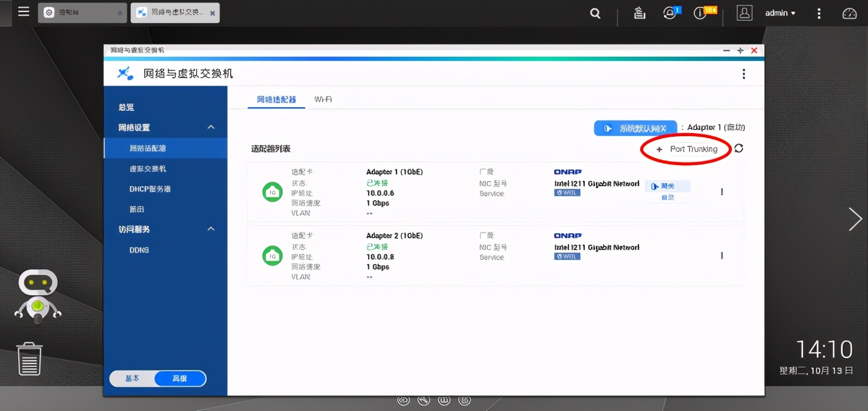868x411 pixels.
Task: Click the Adapter 2 (10bE) name
Action: [x=395, y=236]
